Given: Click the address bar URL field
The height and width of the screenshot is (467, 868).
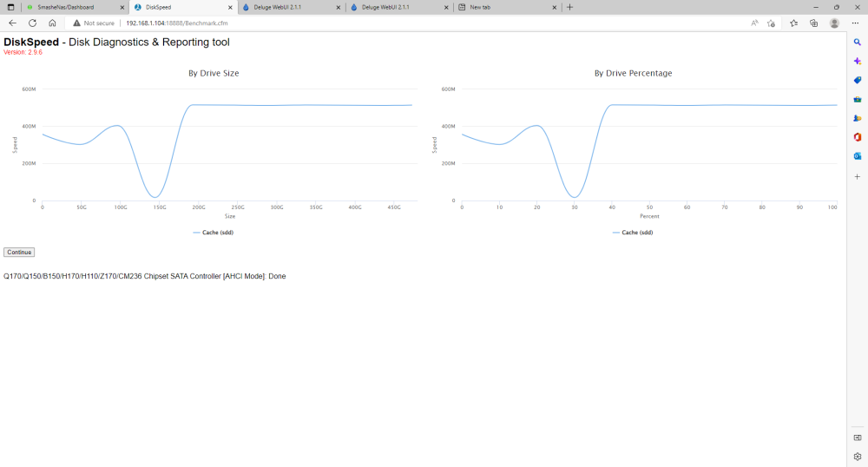Looking at the screenshot, I should coord(176,23).
